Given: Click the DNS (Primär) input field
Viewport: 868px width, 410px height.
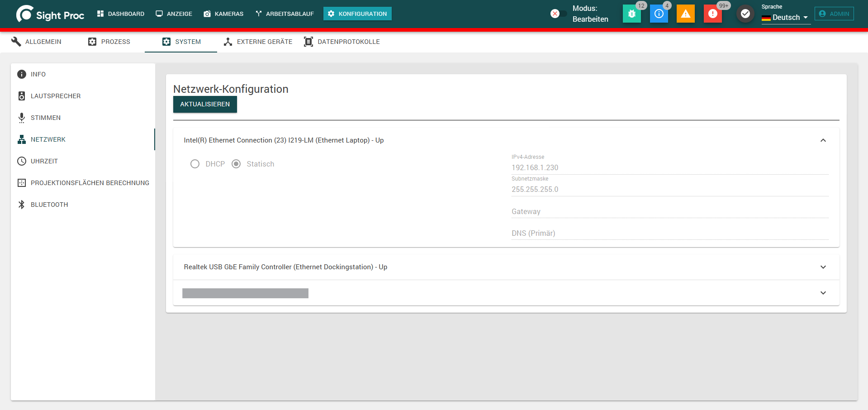Looking at the screenshot, I should point(670,233).
